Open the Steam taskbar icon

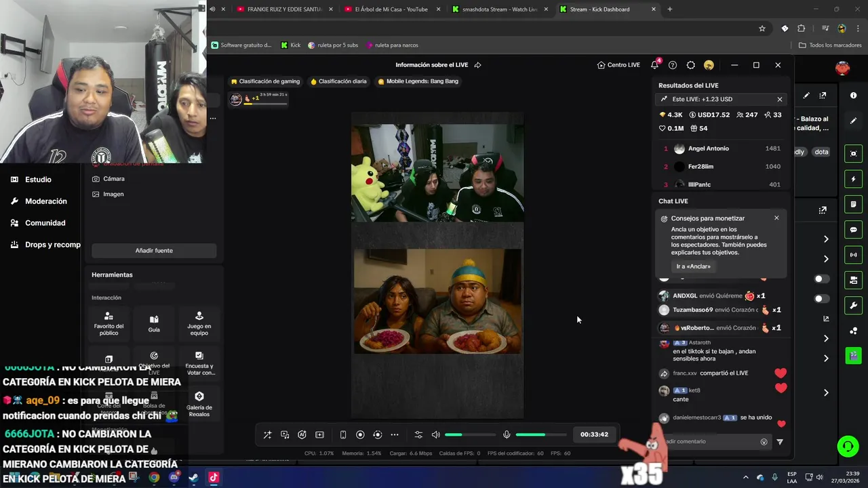[x=193, y=478]
